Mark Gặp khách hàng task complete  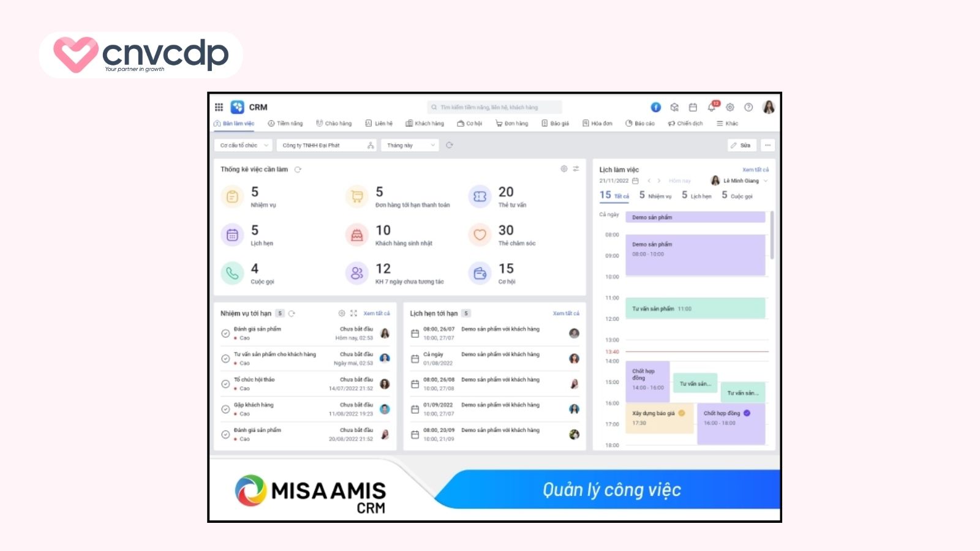[x=225, y=409]
